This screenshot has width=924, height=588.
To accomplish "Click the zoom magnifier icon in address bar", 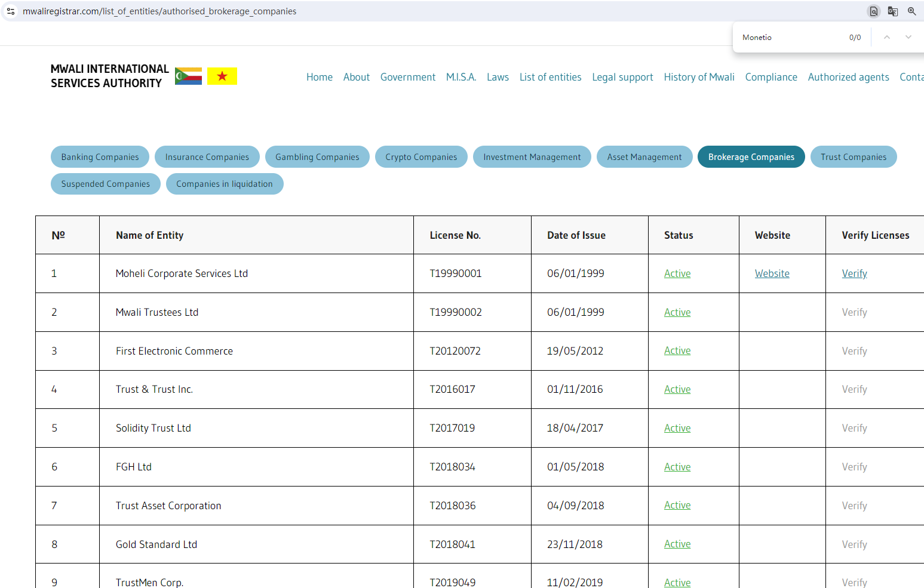I will click(911, 11).
